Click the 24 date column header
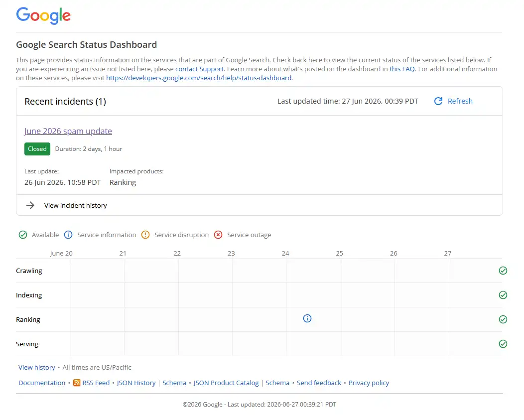Screen dimensions: 524x420 [x=285, y=253]
